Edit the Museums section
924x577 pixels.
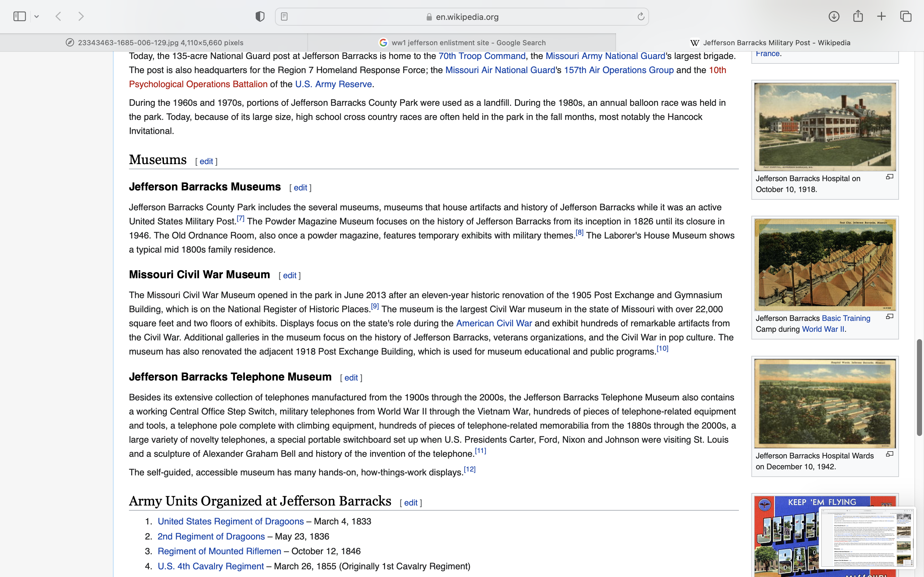point(206,162)
